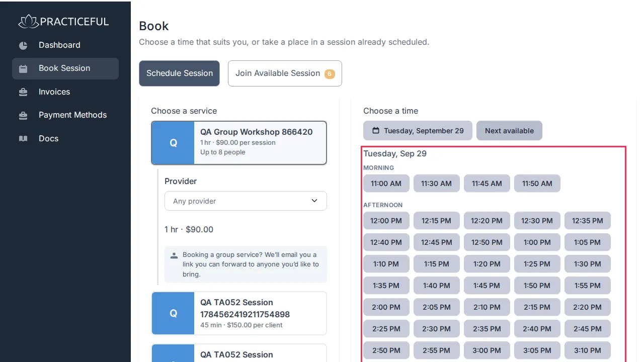This screenshot has width=644, height=362.
Task: Click the Book Session calendar icon
Action: click(x=23, y=69)
